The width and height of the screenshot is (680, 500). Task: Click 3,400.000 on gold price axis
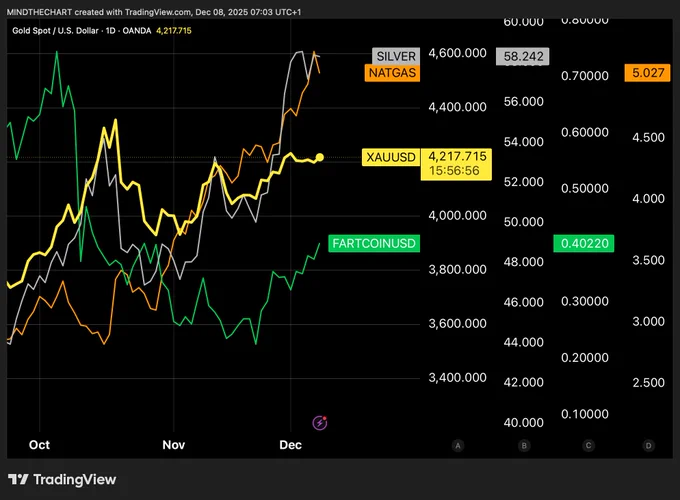[x=458, y=378]
